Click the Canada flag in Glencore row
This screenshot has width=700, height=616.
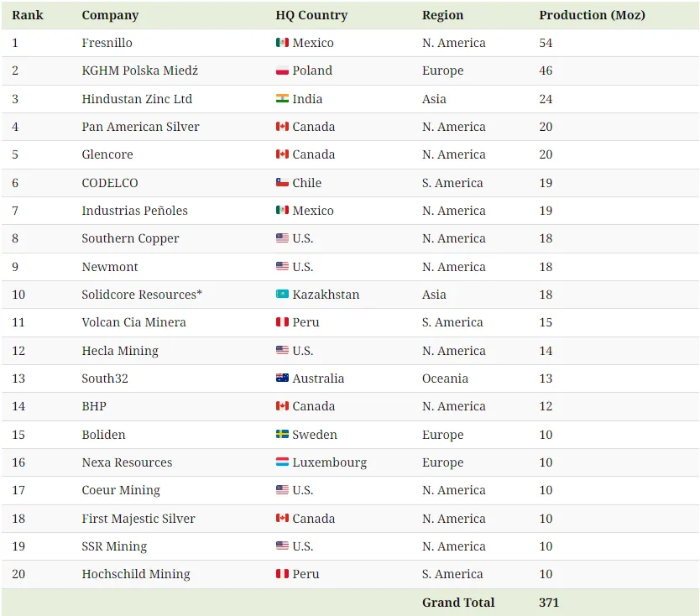click(x=282, y=154)
